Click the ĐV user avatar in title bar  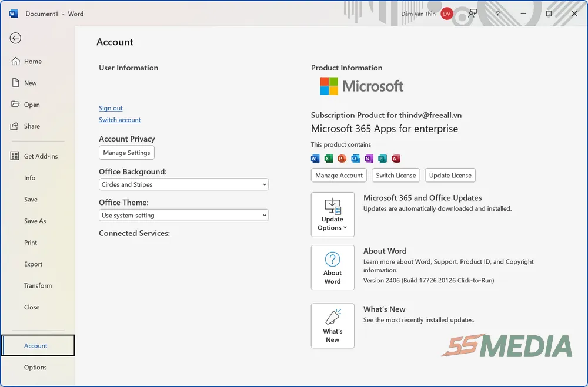point(446,13)
